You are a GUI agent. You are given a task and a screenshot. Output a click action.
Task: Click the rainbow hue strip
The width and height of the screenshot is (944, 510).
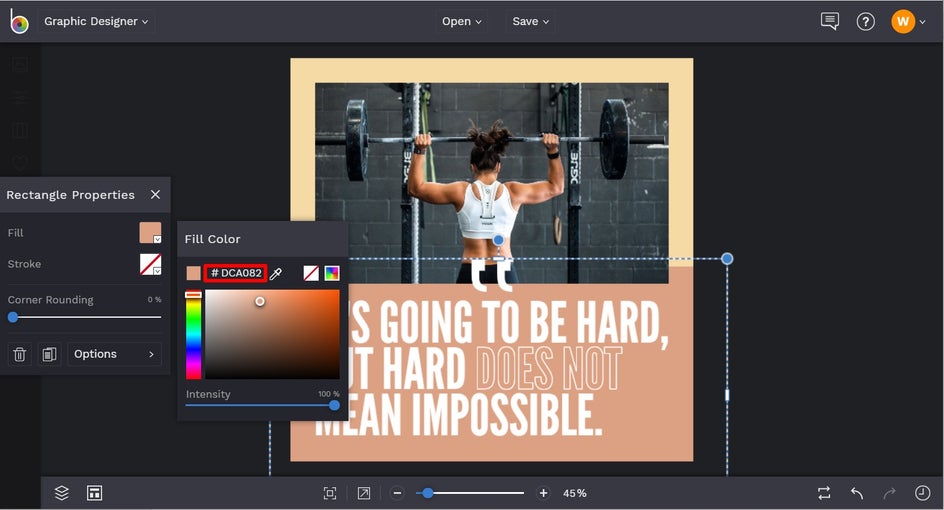tap(193, 335)
